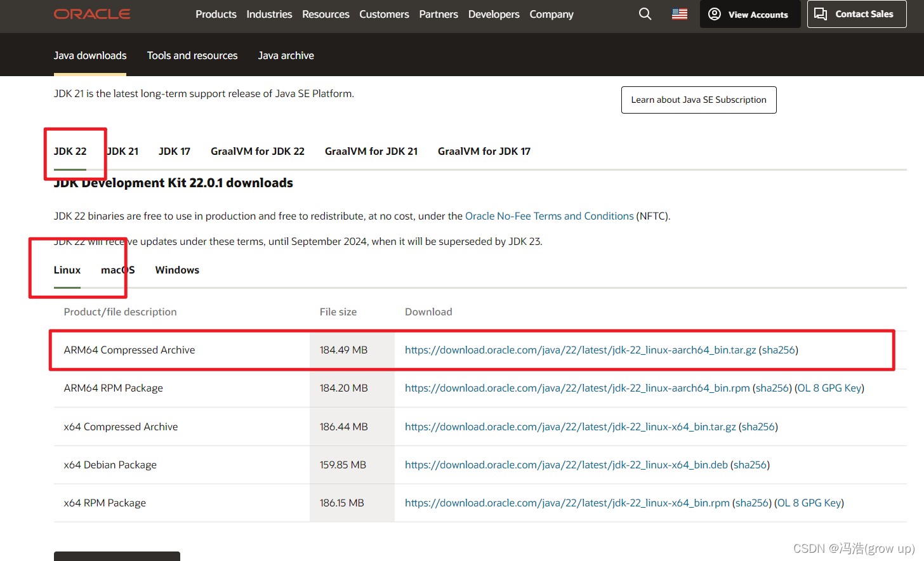The width and height of the screenshot is (924, 561).
Task: Open sha256 for x64 Compressed Archive
Action: point(758,426)
